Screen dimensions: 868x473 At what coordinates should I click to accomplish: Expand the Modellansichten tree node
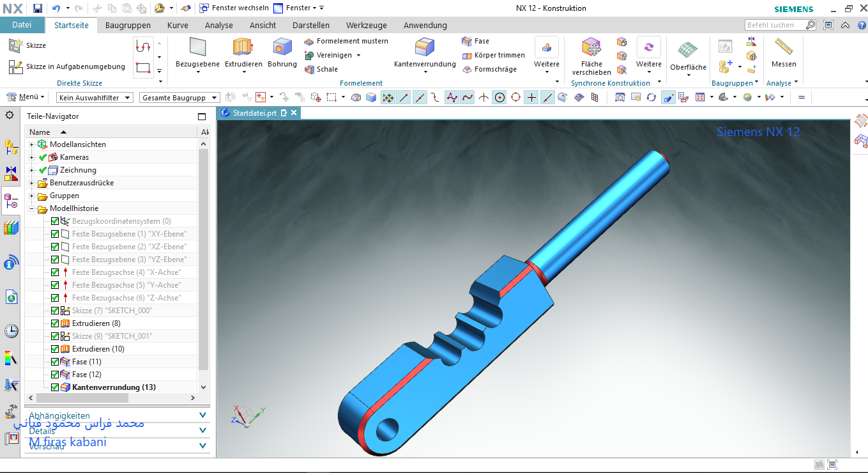31,144
